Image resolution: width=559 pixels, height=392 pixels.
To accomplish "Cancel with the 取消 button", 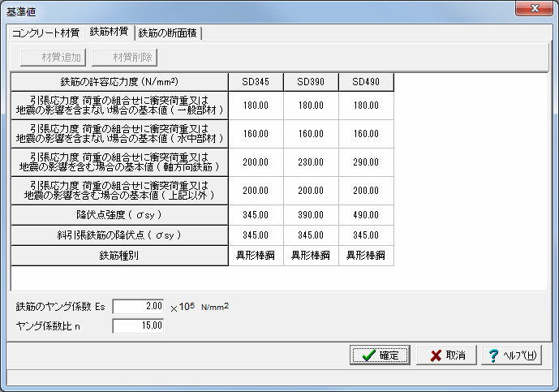I will [x=446, y=355].
